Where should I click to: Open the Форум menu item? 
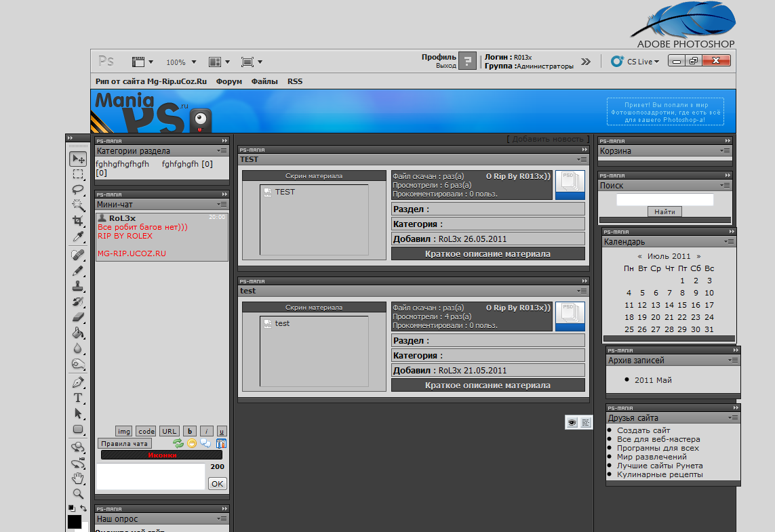229,81
